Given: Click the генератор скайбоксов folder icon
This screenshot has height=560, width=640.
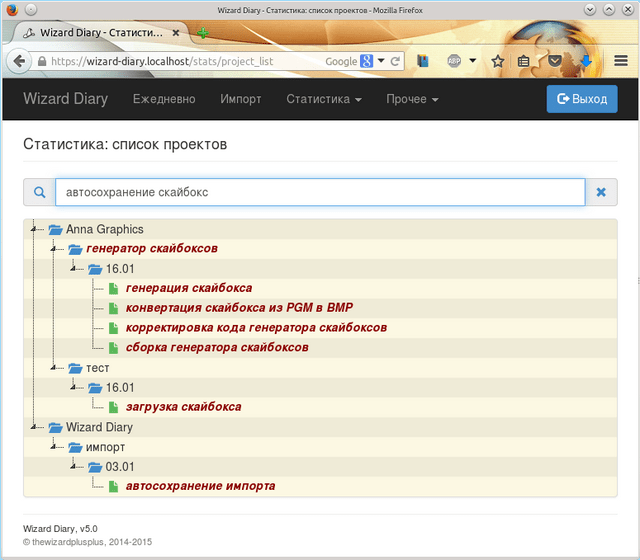Looking at the screenshot, I should [x=75, y=249].
